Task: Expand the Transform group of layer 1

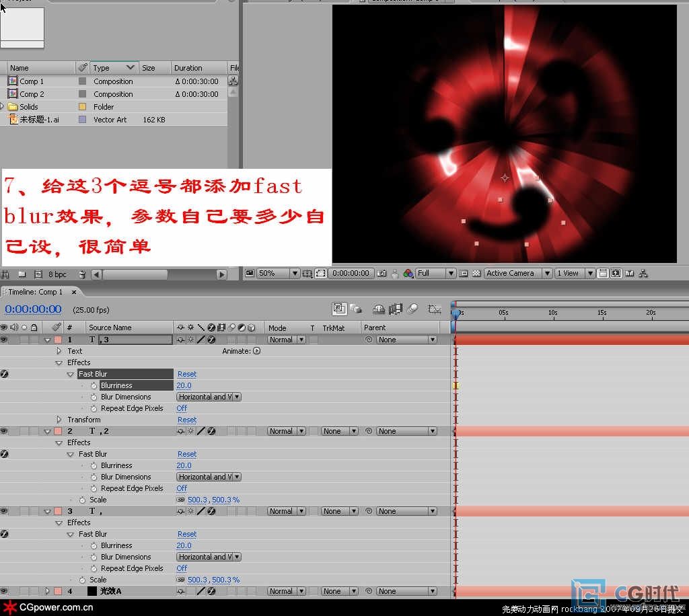Action: pos(59,420)
